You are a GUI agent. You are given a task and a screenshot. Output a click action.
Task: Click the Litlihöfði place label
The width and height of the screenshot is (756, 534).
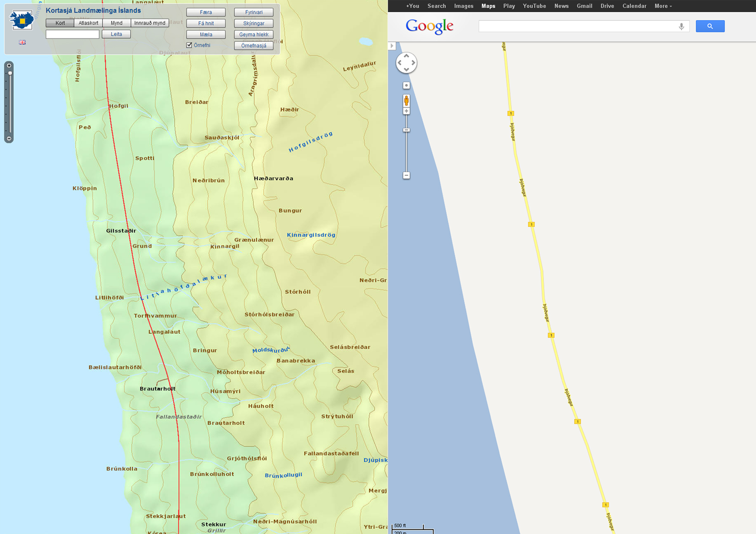tap(109, 298)
